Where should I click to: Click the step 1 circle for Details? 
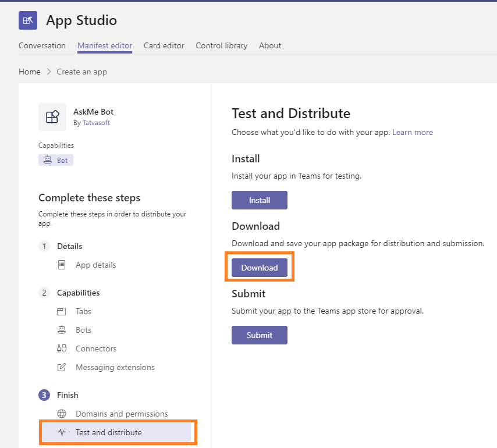[x=44, y=246]
